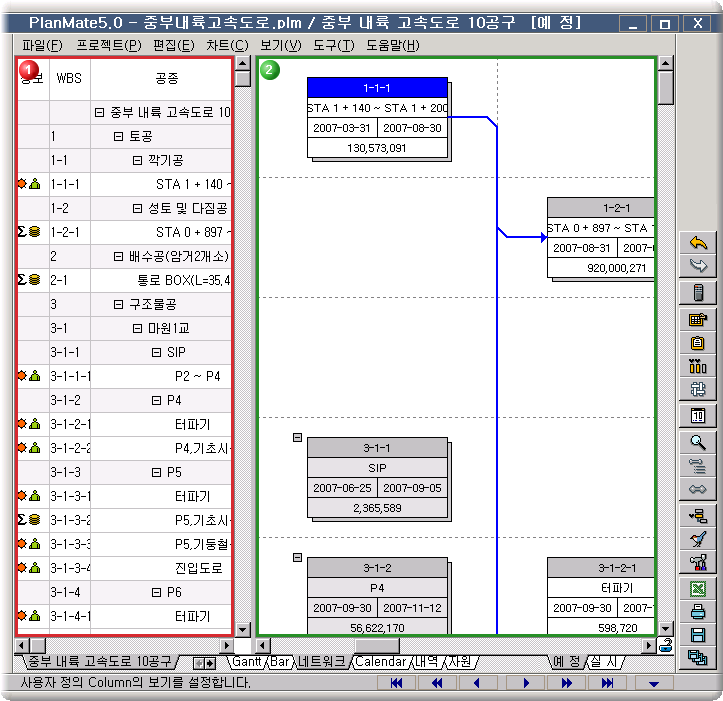Screen dimensions: 723x701
Task: Open the 차트(C) menu
Action: tap(227, 45)
